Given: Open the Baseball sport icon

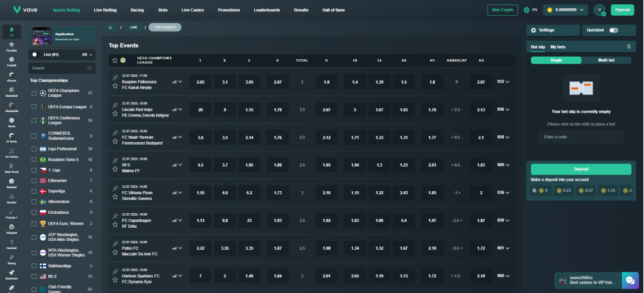Looking at the screenshot, I should 11,181.
